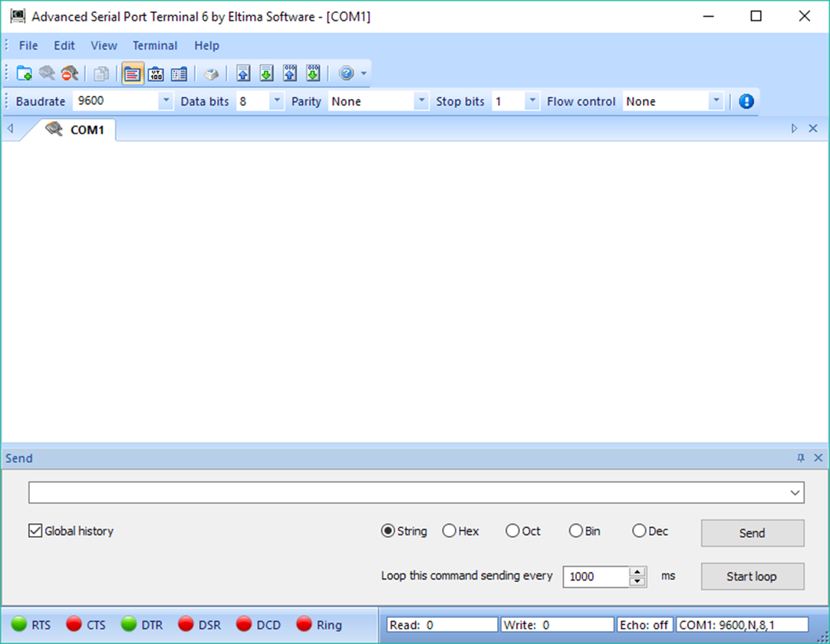Toggle the highlighted terminal view mode
The height and width of the screenshot is (644, 830).
(x=132, y=73)
